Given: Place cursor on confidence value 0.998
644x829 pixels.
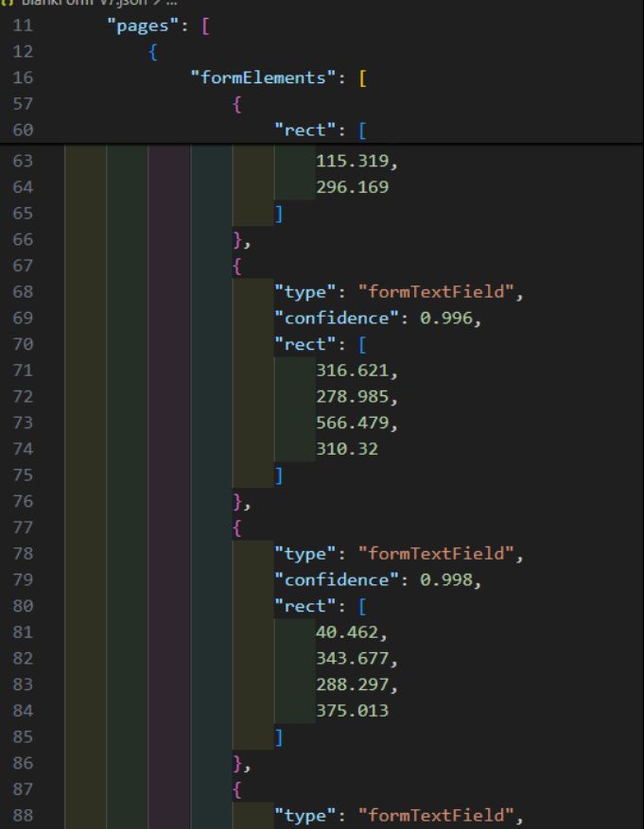Looking at the screenshot, I should (x=445, y=579).
